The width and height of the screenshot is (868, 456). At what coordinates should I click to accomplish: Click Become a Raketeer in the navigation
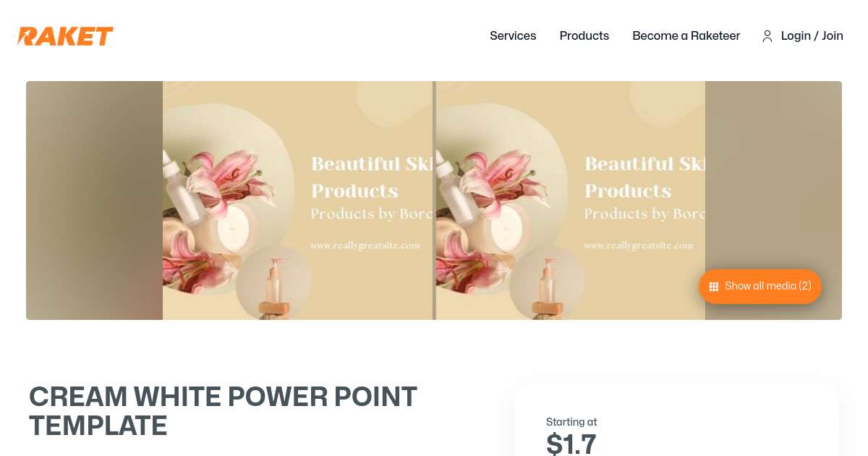point(686,36)
